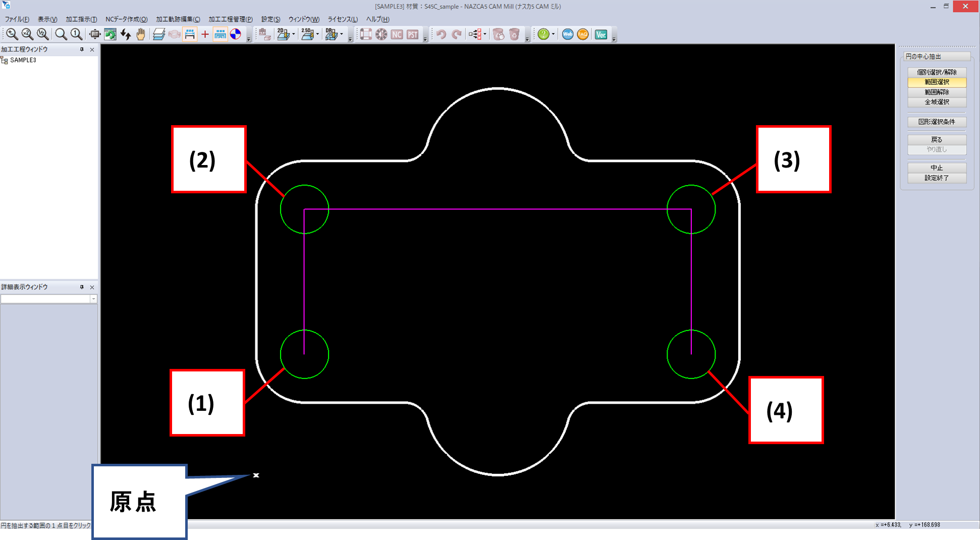The image size is (980, 540).
Task: Select SAMPLE3 in the process tree
Action: (23, 60)
